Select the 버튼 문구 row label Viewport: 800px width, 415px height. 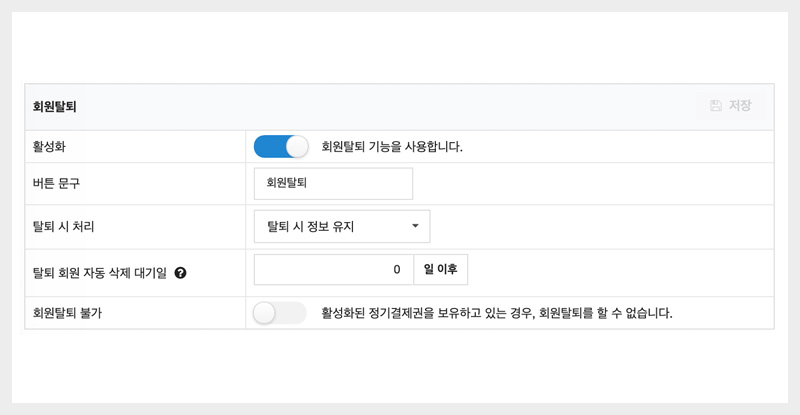point(56,184)
